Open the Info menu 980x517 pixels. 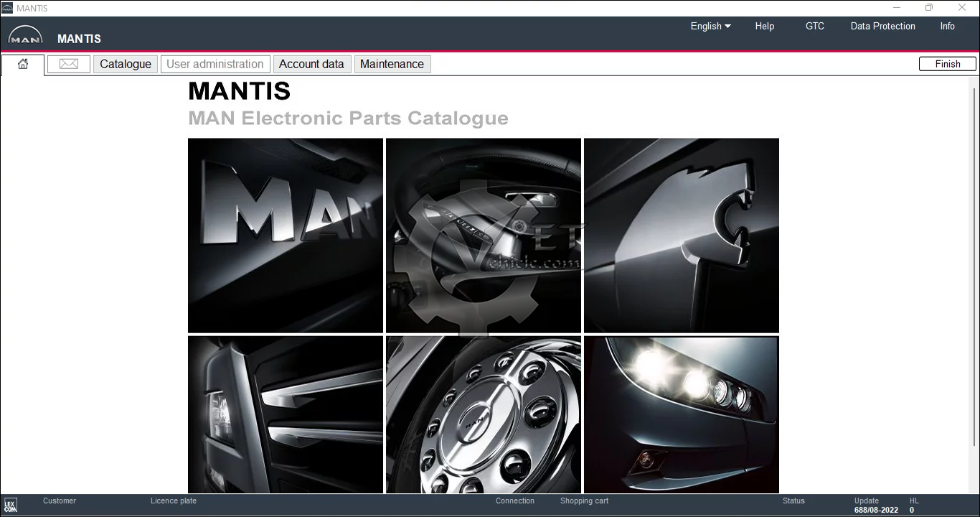point(948,26)
